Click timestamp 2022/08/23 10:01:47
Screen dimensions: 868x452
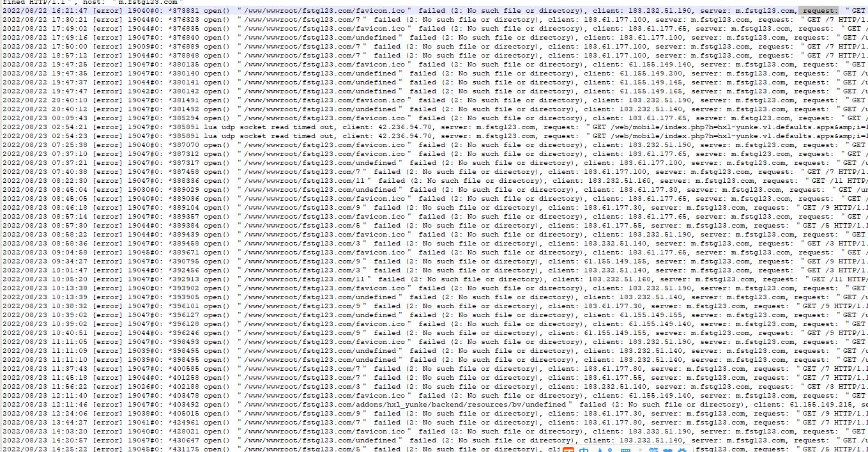45,270
